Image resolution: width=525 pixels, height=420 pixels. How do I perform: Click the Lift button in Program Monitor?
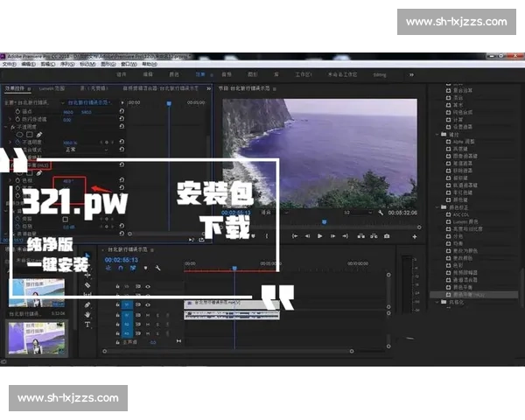tap(360, 236)
